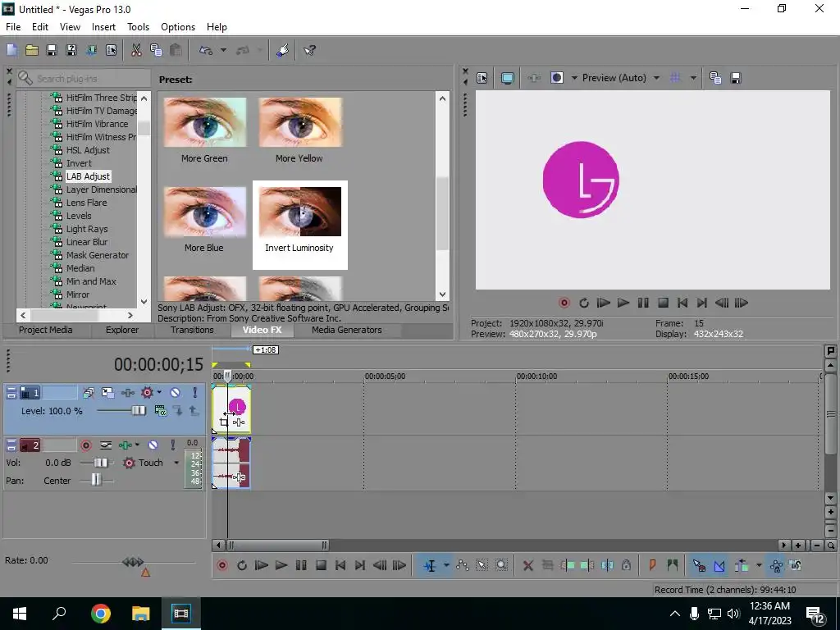This screenshot has width=840, height=630.
Task: Open the Tools menu
Action: coord(138,27)
